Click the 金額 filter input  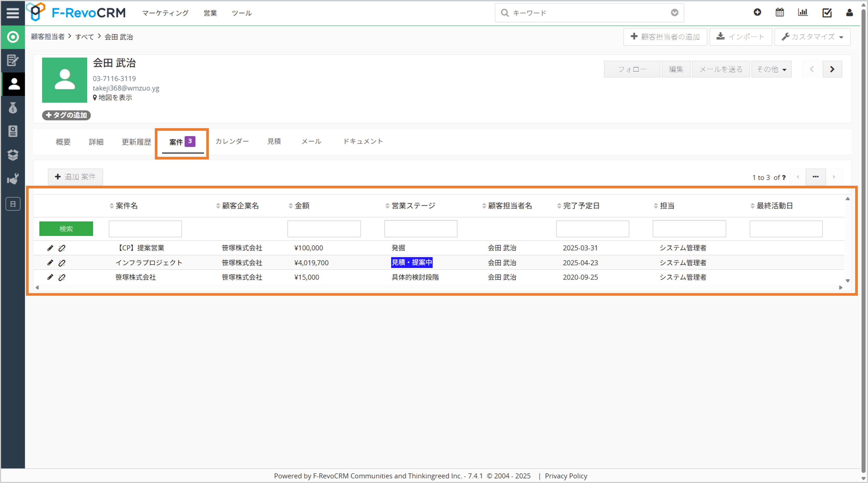[x=324, y=229]
